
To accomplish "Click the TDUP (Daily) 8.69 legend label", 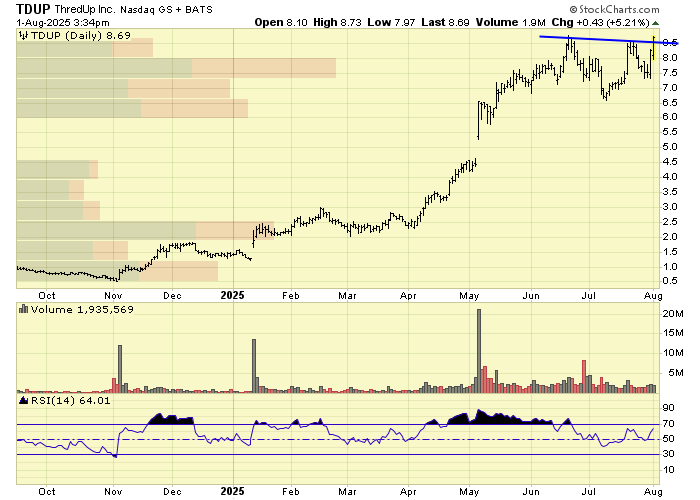I will [80, 35].
